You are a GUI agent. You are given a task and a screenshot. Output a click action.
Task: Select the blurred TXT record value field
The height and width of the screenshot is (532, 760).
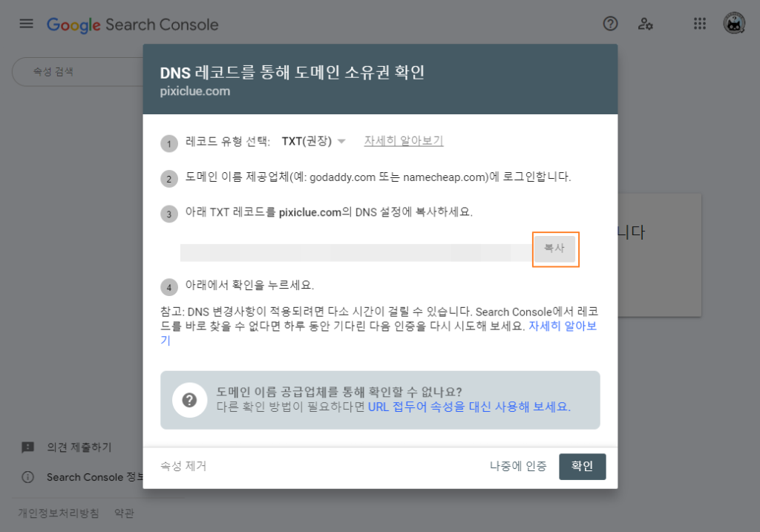[357, 252]
